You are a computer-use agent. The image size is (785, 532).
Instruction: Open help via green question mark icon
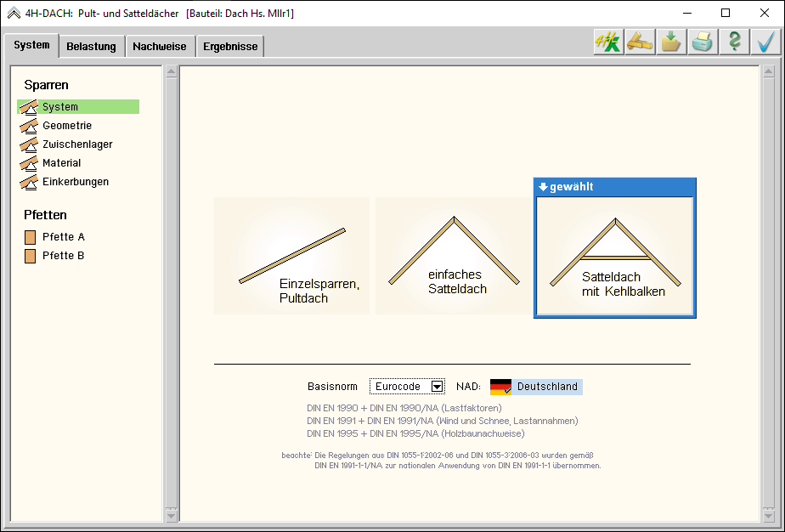[735, 42]
